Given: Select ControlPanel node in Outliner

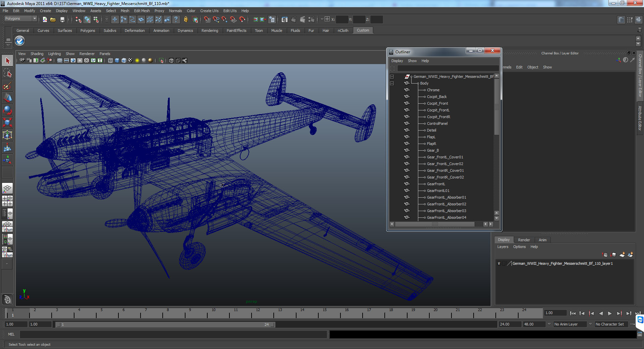Looking at the screenshot, I should (x=437, y=123).
